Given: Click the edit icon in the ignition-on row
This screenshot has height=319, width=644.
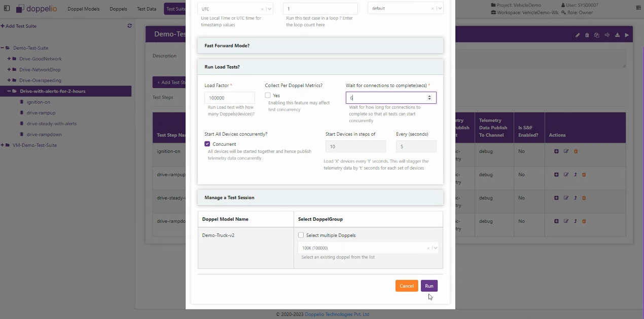Looking at the screenshot, I should (x=566, y=151).
